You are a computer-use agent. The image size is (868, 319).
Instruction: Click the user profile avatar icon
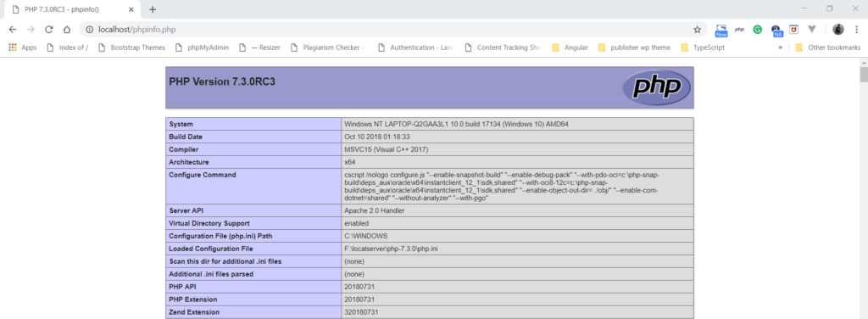click(x=838, y=30)
